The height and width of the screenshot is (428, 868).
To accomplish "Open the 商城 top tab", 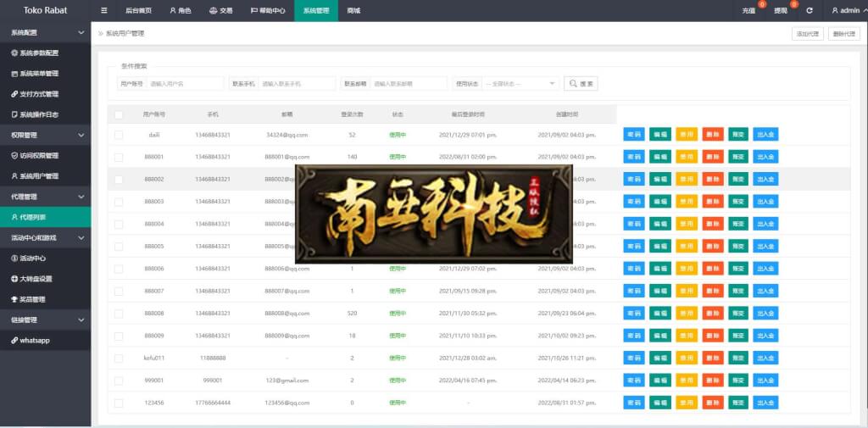I will [353, 10].
